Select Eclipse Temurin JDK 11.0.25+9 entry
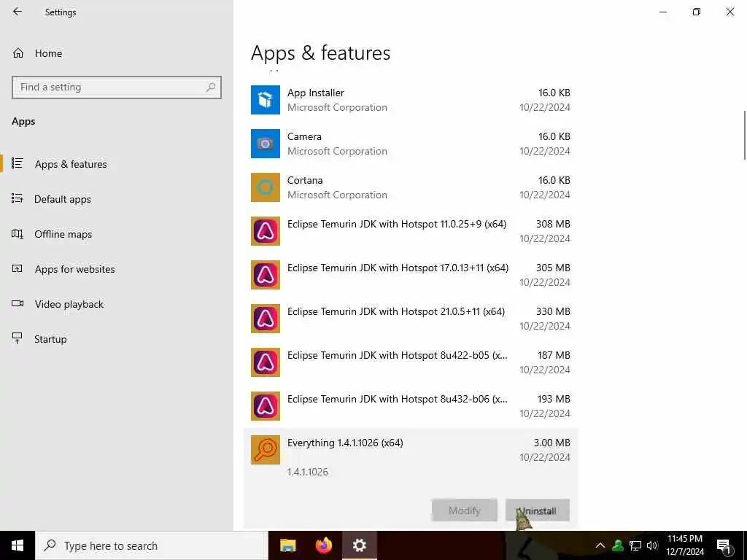 (397, 225)
